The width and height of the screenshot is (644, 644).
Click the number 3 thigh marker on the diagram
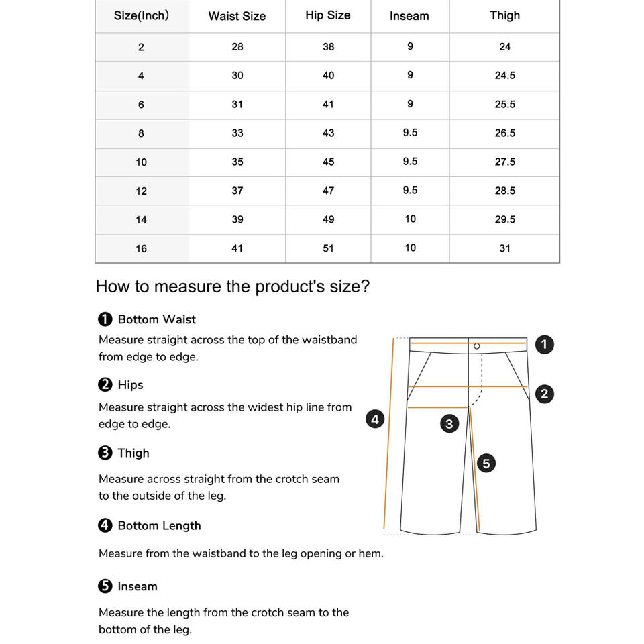pos(449,424)
